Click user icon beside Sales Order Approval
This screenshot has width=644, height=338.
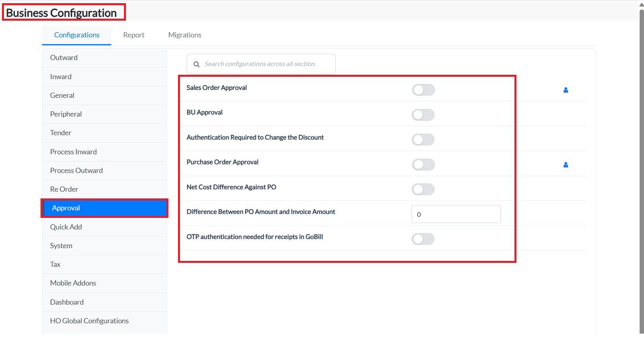565,90
